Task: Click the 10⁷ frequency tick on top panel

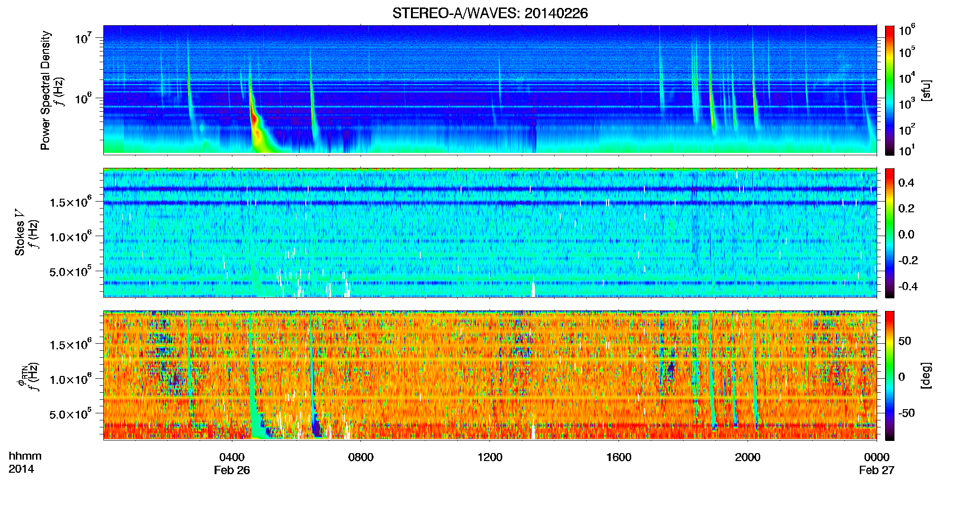Action: tap(83, 37)
